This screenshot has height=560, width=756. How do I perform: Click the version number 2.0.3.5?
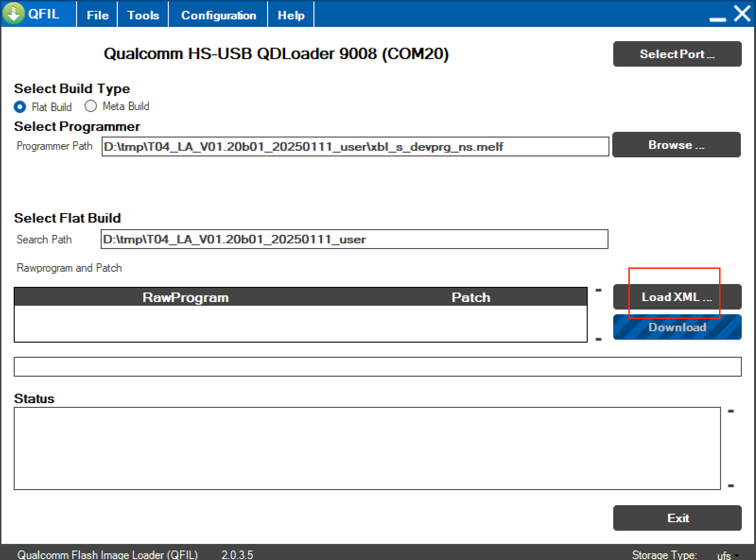pos(237,555)
